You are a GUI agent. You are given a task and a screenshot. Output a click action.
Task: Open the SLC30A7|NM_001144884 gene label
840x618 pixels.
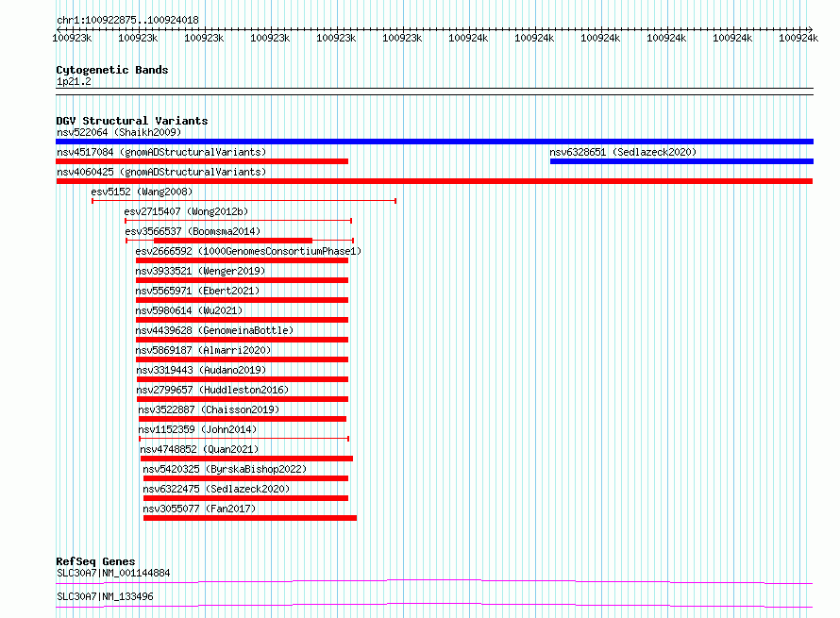(113, 573)
